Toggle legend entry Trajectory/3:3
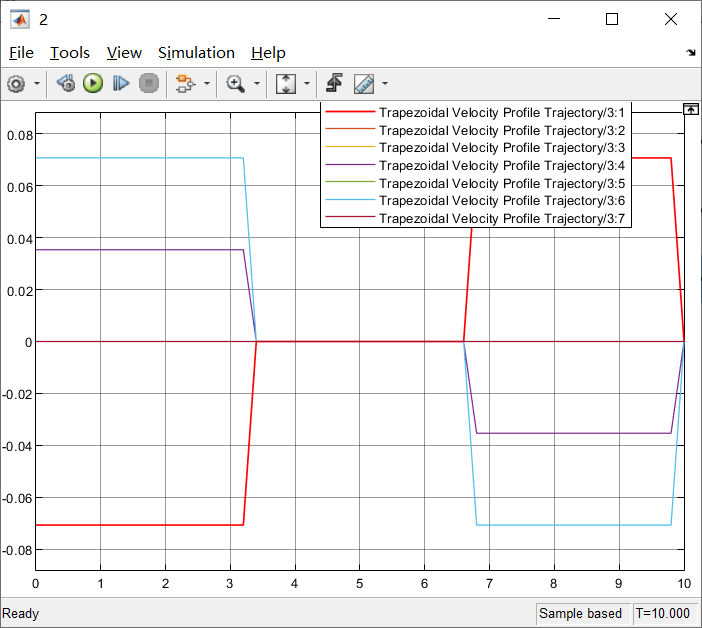This screenshot has height=628, width=702. pos(476,148)
